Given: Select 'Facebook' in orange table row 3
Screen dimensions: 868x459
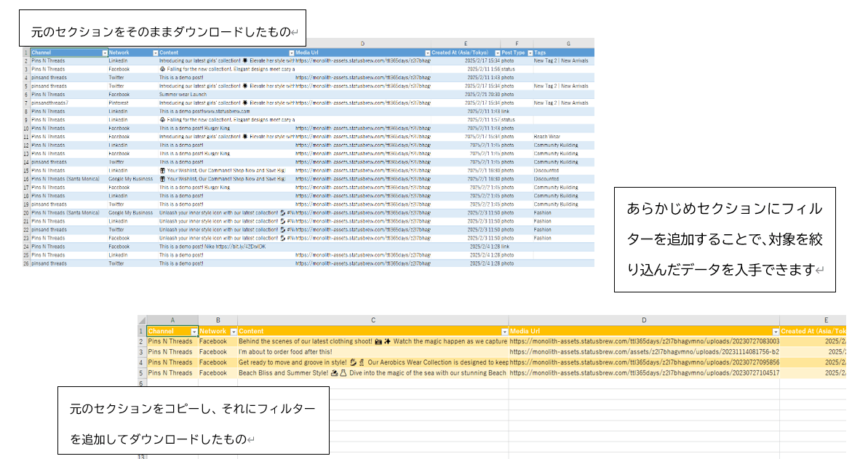Looking at the screenshot, I should click(x=218, y=352).
